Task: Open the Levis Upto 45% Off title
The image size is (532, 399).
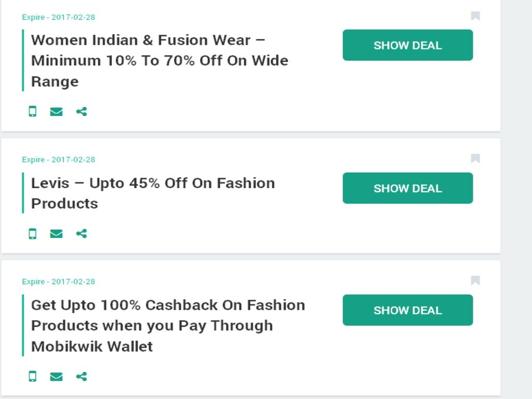Action: pos(153,193)
